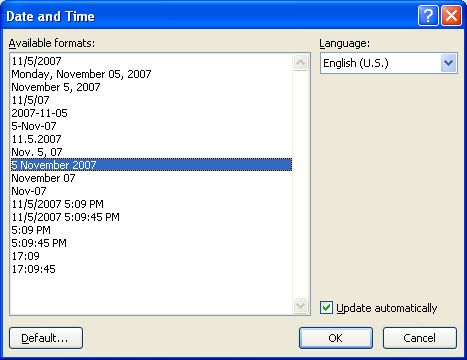Toggle the Update automatically checkbox
467x360 pixels.
pyautogui.click(x=326, y=308)
